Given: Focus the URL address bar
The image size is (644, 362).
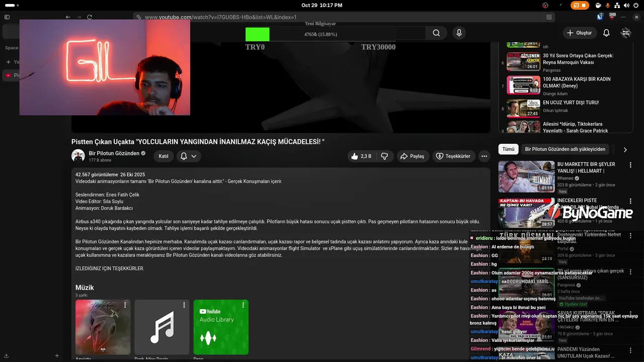Looking at the screenshot, I should coord(345,17).
